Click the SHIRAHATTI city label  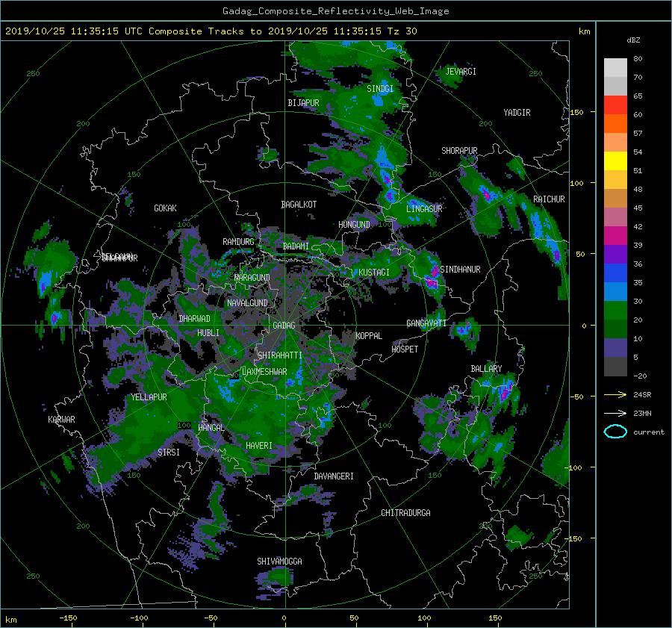pyautogui.click(x=280, y=355)
